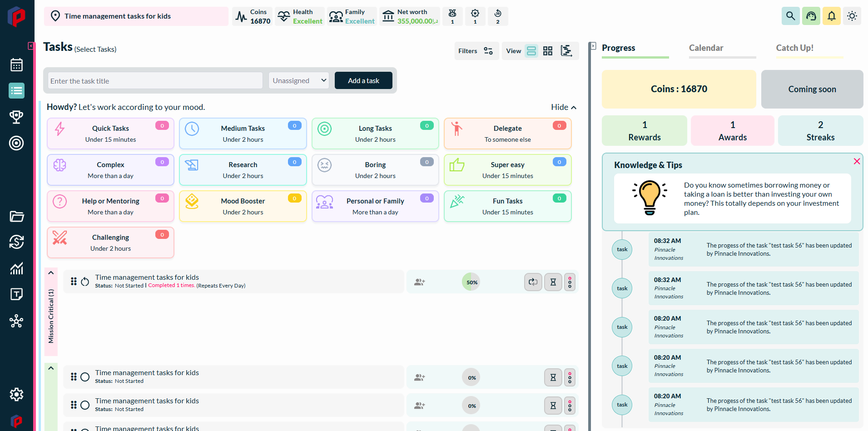Viewport: 868px width, 431px height.
Task: Switch to grid view layout
Action: [548, 51]
